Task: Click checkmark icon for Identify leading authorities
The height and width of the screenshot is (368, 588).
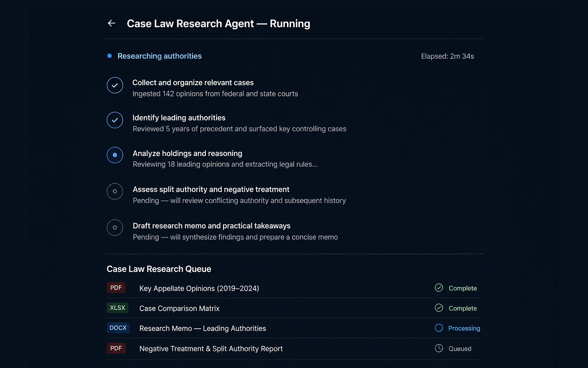Action: (x=115, y=120)
